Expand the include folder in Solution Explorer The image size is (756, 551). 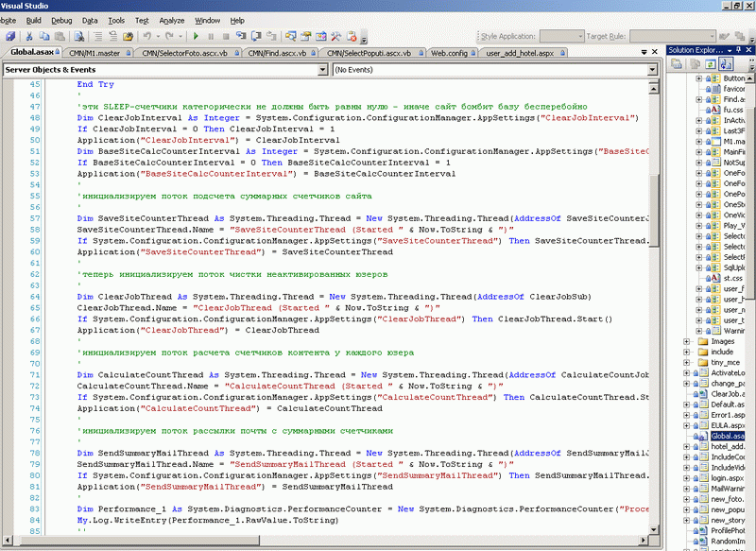(x=685, y=351)
